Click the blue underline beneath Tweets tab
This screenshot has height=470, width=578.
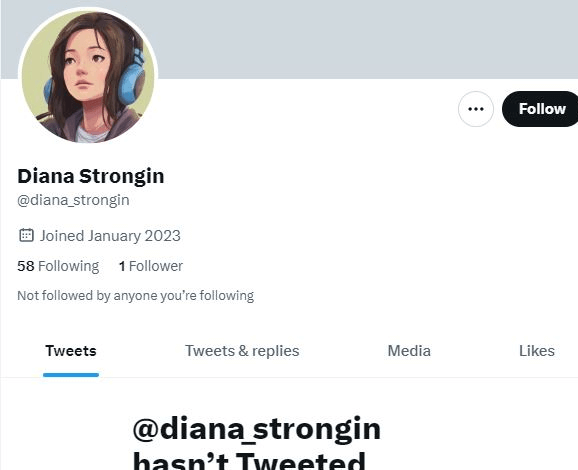click(71, 375)
